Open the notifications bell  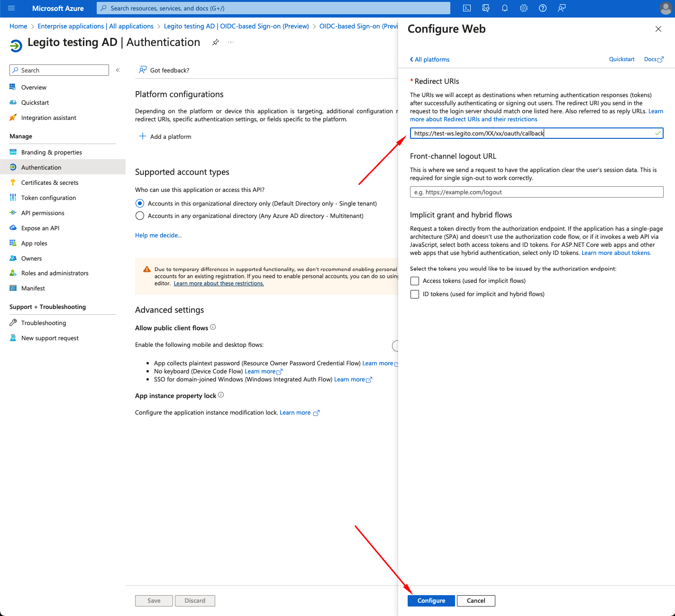[x=505, y=8]
